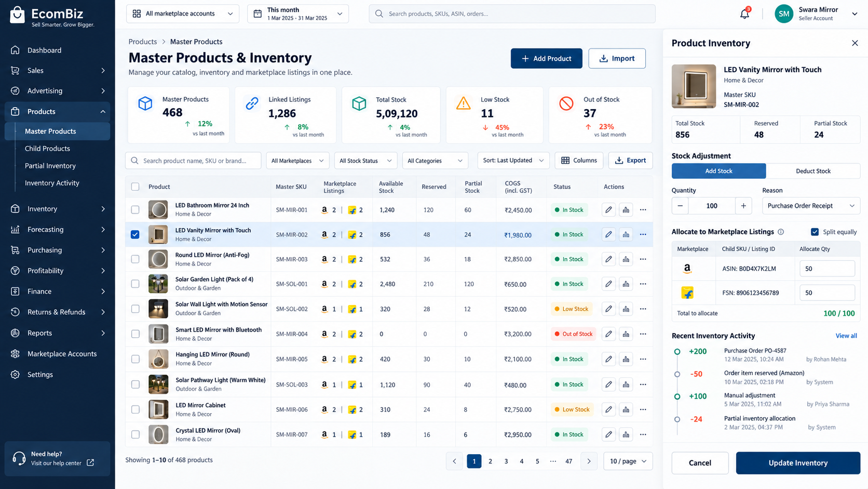
Task: Open the Reason dropdown showing Purchase Order Receipt
Action: click(x=811, y=206)
